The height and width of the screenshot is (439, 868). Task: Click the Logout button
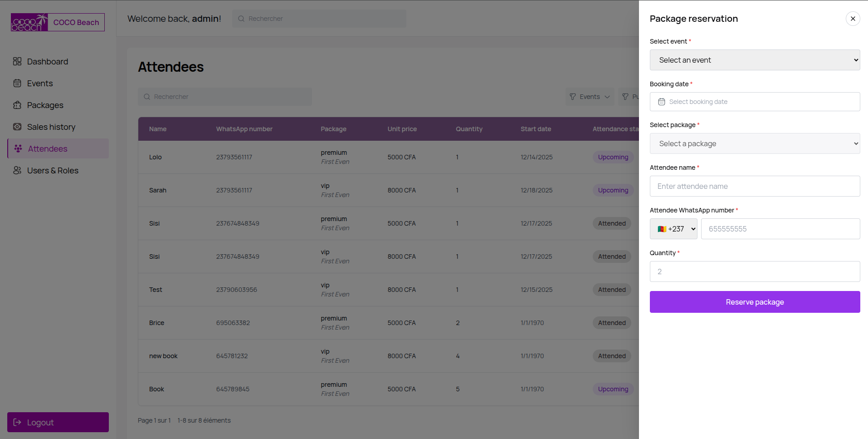pyautogui.click(x=58, y=422)
